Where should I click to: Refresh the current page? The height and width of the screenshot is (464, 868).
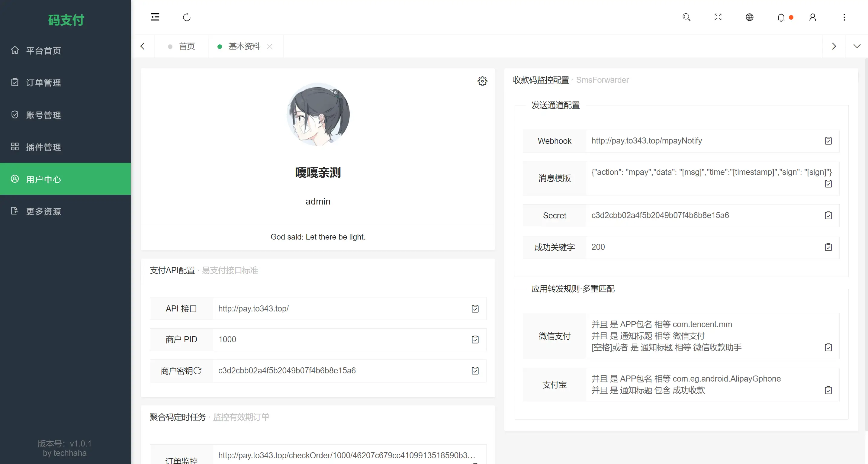coord(187,17)
